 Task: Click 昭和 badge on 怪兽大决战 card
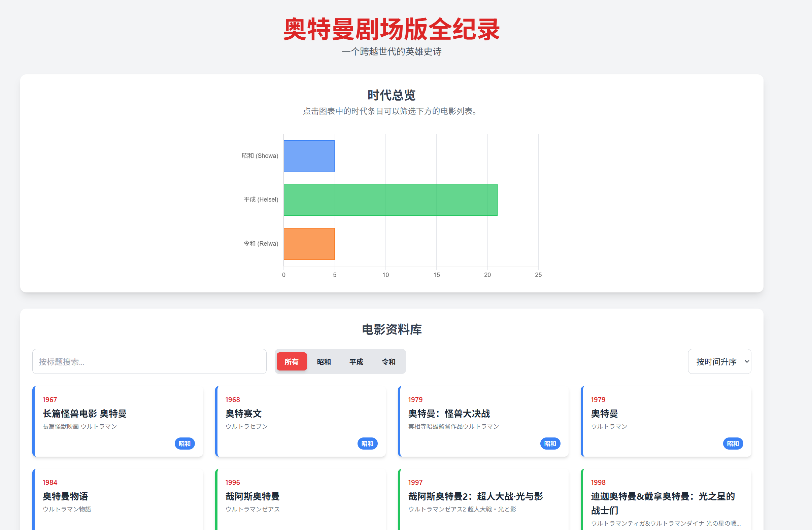550,444
